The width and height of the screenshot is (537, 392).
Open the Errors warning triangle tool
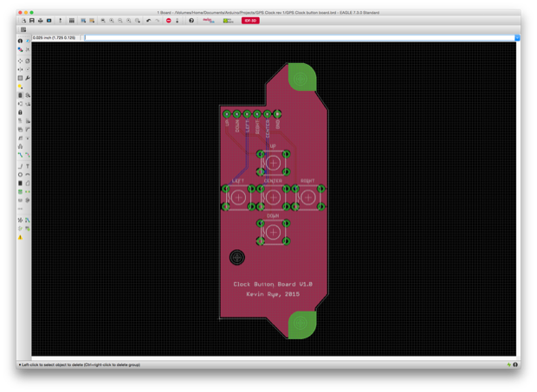pos(20,237)
